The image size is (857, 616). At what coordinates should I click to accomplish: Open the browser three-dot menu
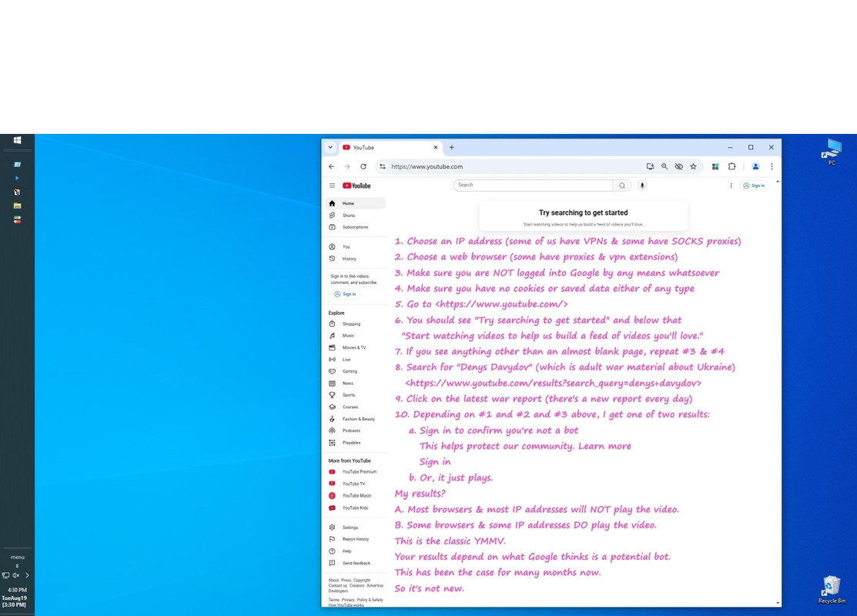[x=772, y=166]
